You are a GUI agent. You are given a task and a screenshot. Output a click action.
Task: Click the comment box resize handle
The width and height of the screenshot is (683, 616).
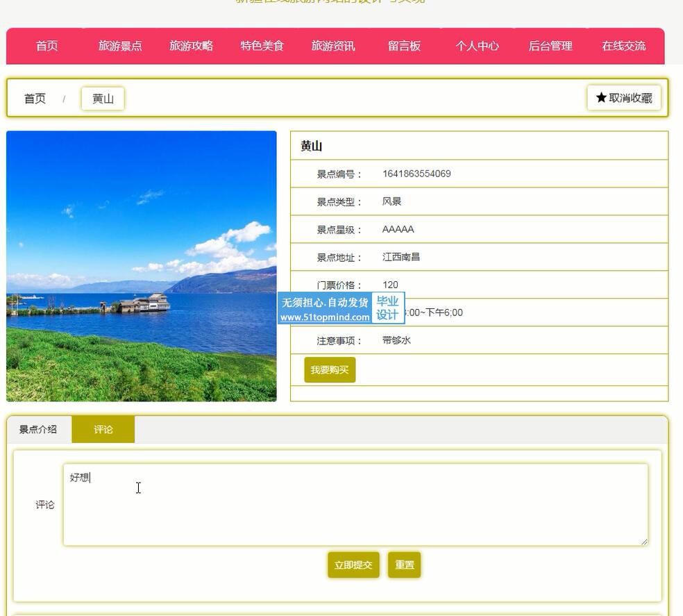coord(644,542)
